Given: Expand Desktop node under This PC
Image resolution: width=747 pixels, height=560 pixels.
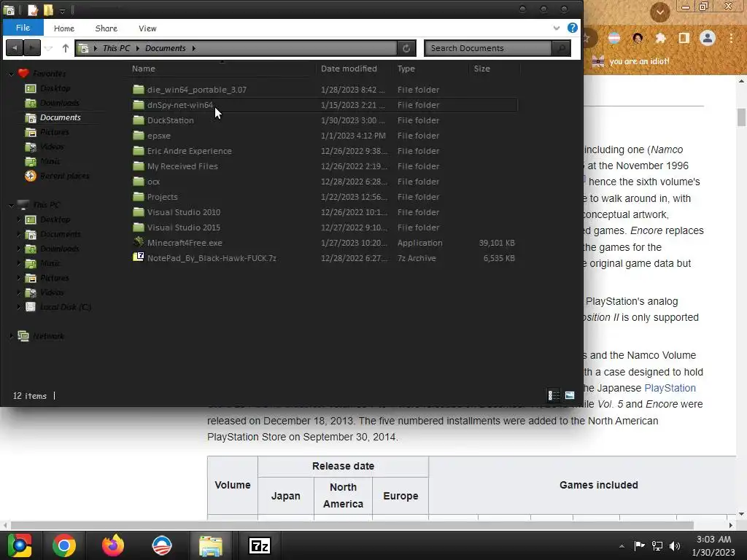Looking at the screenshot, I should pos(19,219).
